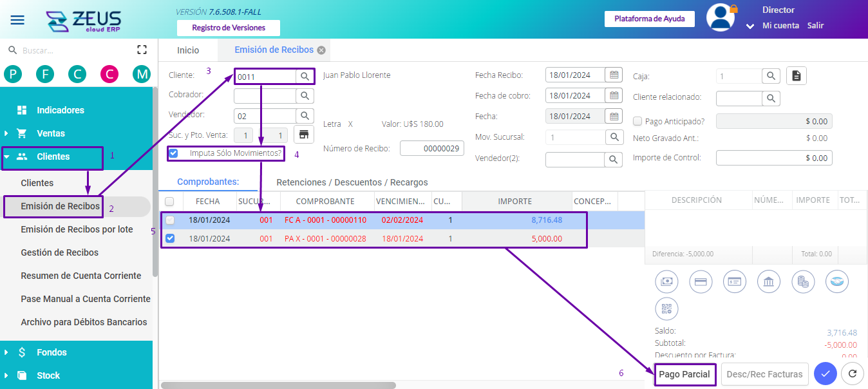Add check payment icon
The height and width of the screenshot is (389, 868).
735,281
